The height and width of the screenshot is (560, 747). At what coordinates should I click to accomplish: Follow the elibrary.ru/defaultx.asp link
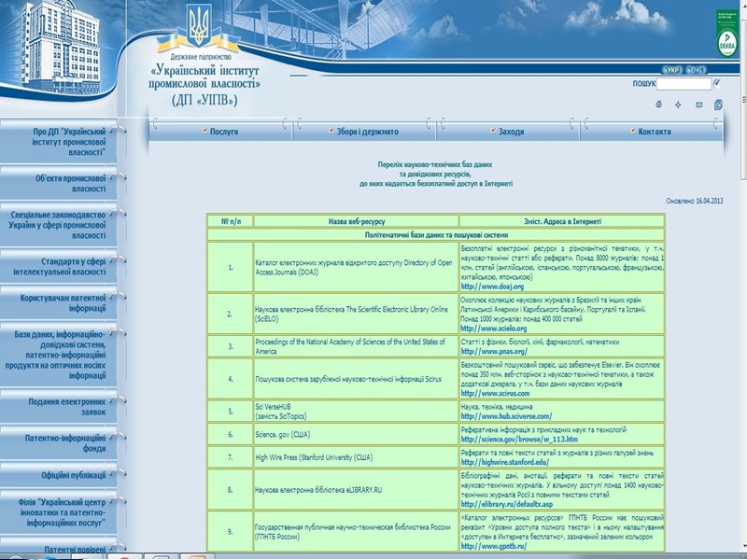[x=506, y=504]
